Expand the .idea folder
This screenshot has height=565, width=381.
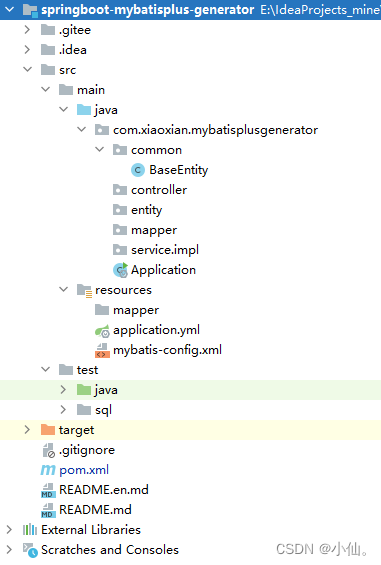point(27,49)
